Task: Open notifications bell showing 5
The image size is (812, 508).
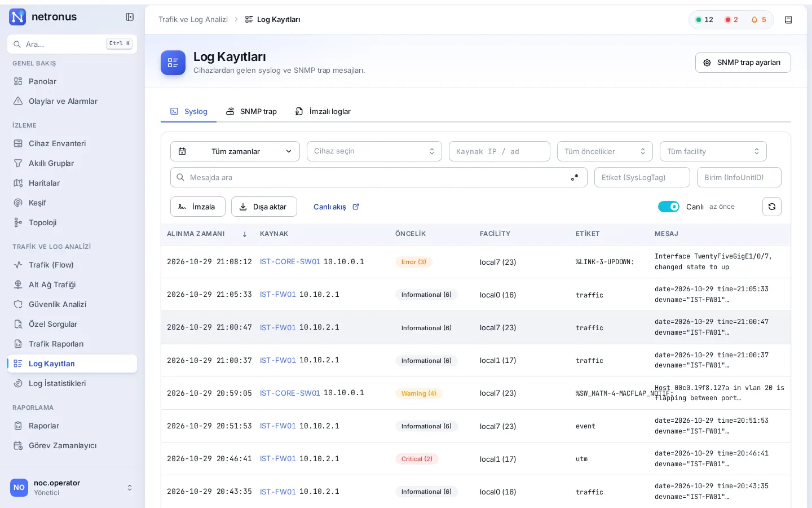Action: pos(758,20)
